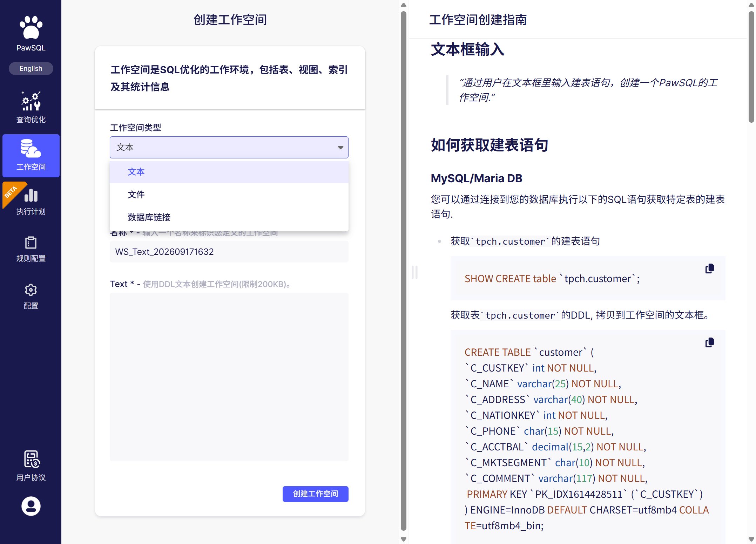
Task: Click the PRIMARY KEY code line
Action: click(584, 494)
